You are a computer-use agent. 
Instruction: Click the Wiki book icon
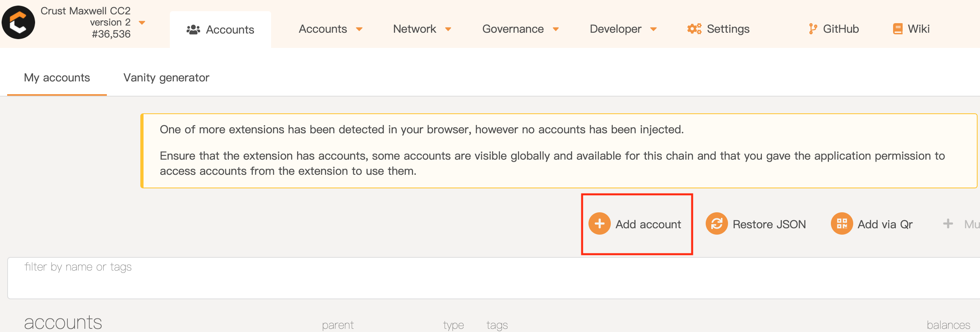(897, 29)
